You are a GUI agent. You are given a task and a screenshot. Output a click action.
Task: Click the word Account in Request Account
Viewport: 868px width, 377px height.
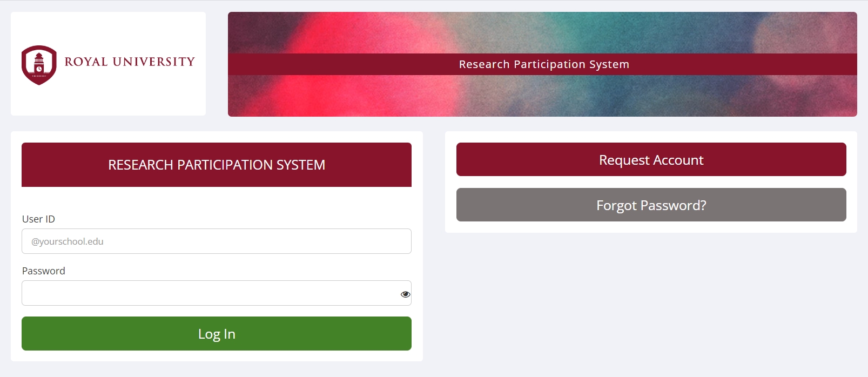(x=678, y=160)
